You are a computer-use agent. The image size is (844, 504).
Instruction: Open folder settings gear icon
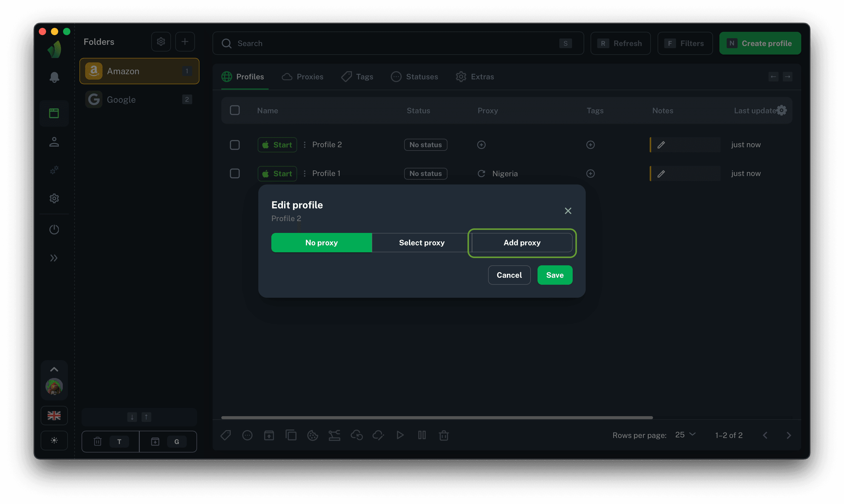tap(161, 42)
